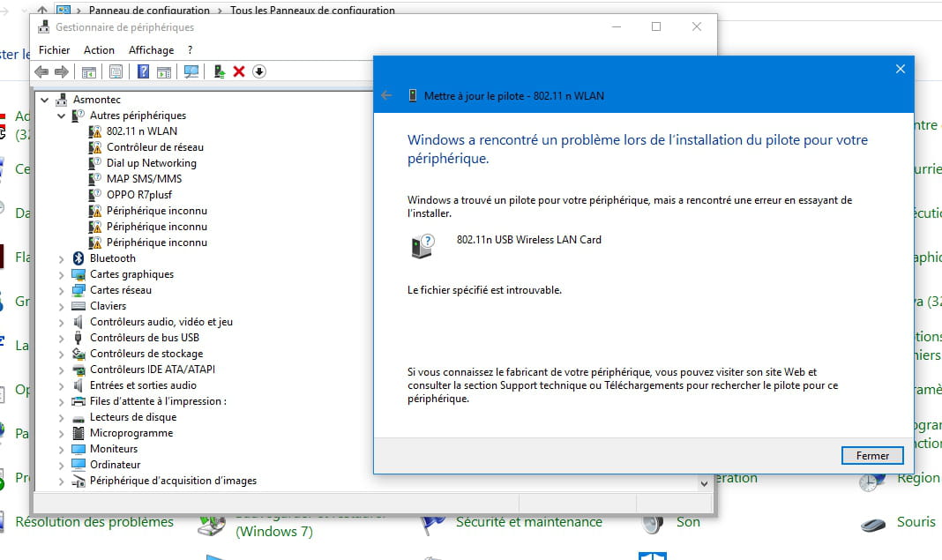Click the back arrow in driver dialog header
Screen dimensions: 942x560
pyautogui.click(x=386, y=95)
